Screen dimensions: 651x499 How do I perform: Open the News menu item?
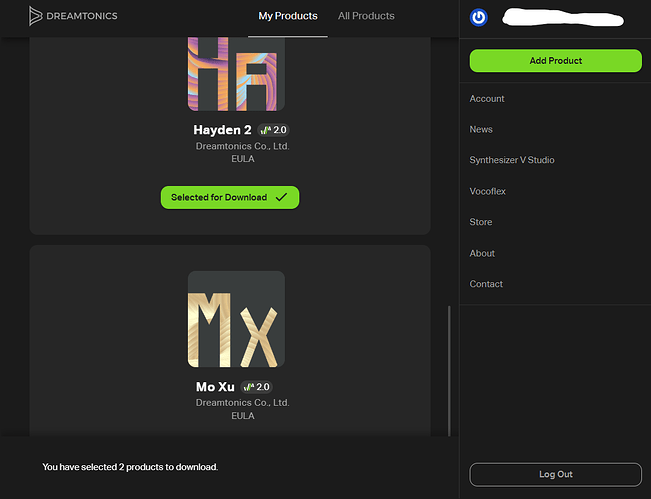(481, 130)
